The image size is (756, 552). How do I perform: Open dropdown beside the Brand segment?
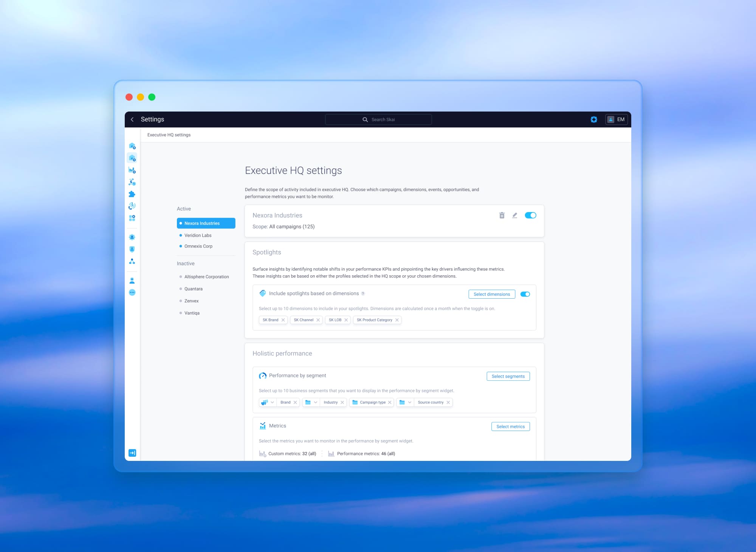pyautogui.click(x=272, y=402)
